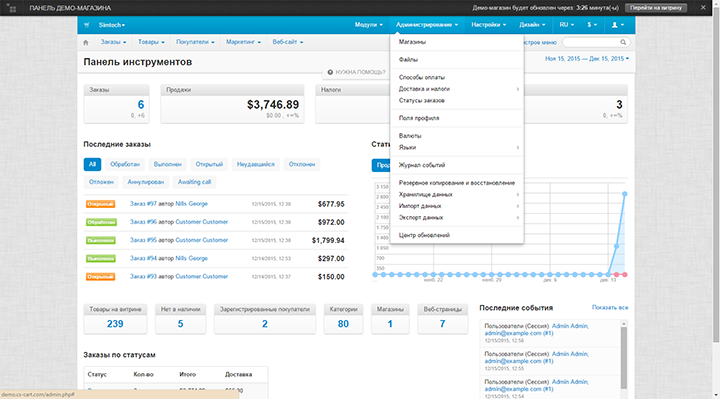Click Перейти на витрину button
This screenshot has height=399, width=720.
click(656, 8)
